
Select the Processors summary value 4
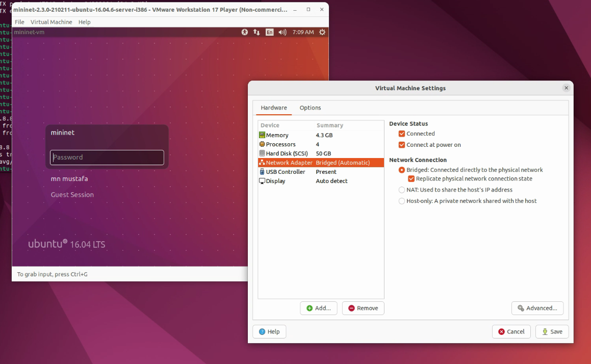317,144
